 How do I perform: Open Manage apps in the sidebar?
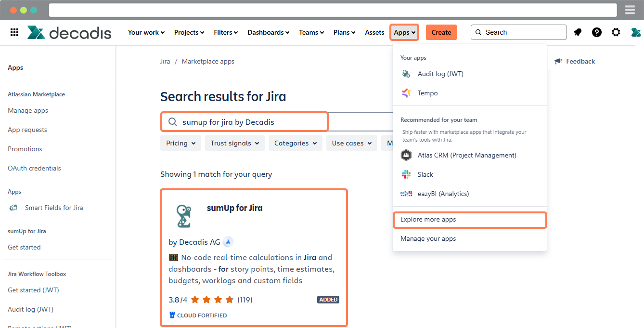tap(28, 110)
